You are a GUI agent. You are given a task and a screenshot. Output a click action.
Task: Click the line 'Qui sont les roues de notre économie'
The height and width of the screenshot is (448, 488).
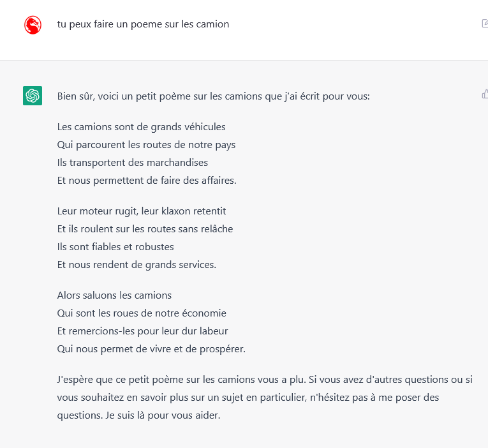click(x=142, y=313)
